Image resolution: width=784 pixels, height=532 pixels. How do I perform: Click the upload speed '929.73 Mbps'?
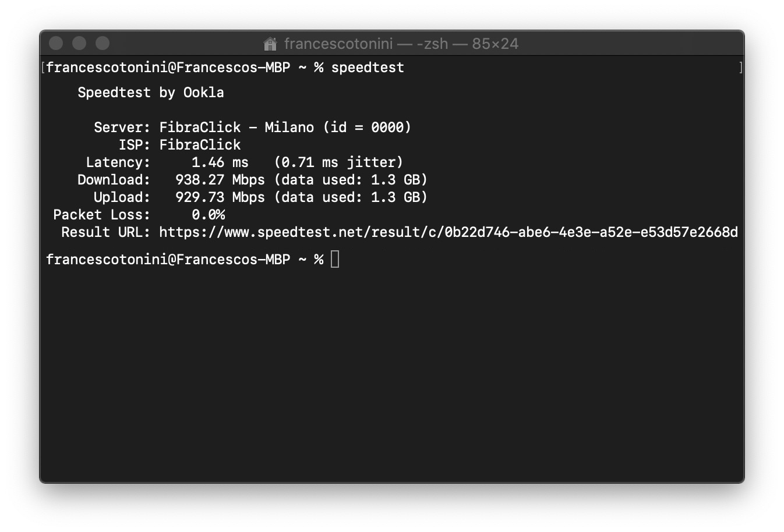220,197
